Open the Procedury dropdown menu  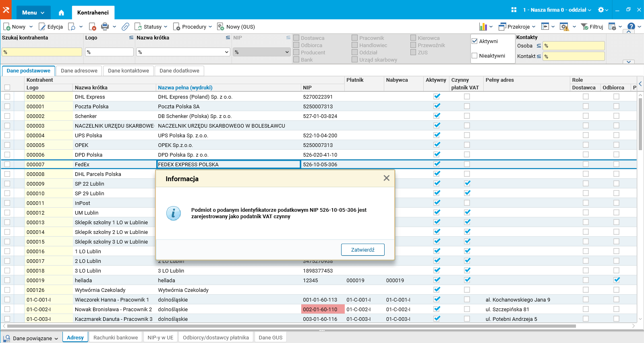click(193, 27)
